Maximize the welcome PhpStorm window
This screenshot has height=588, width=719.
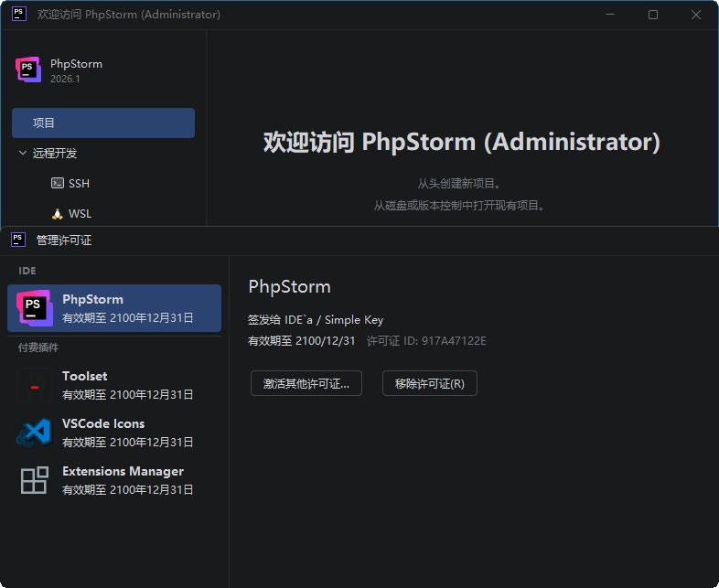[653, 15]
